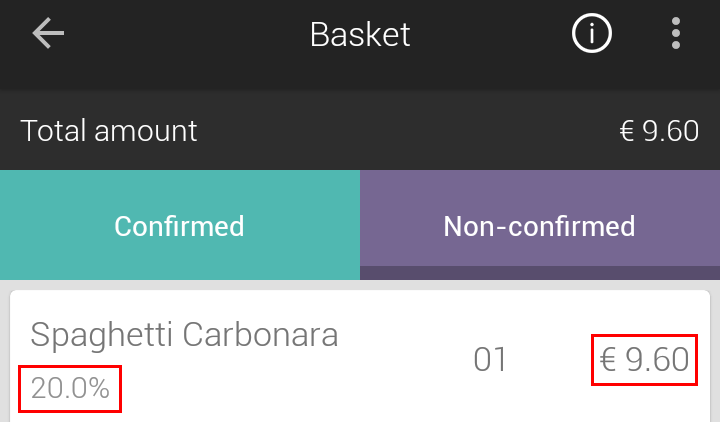Select the Spaghetti Carbonara basket card
720x422 pixels.
[360, 356]
